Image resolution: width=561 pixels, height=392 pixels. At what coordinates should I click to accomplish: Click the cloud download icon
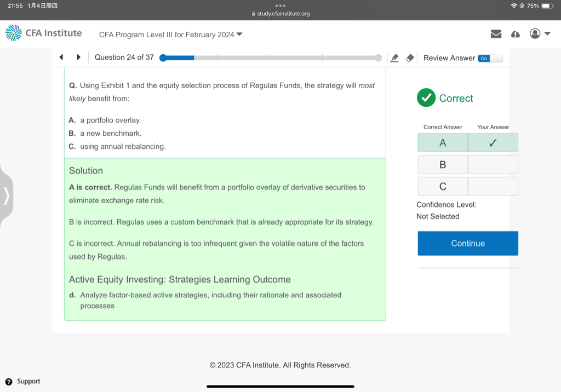[x=515, y=34]
